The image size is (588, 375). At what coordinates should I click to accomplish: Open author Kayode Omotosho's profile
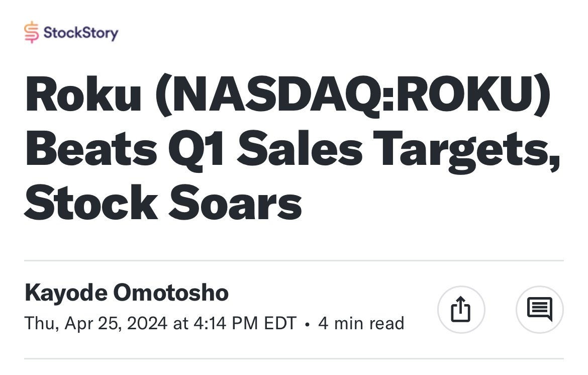click(127, 293)
